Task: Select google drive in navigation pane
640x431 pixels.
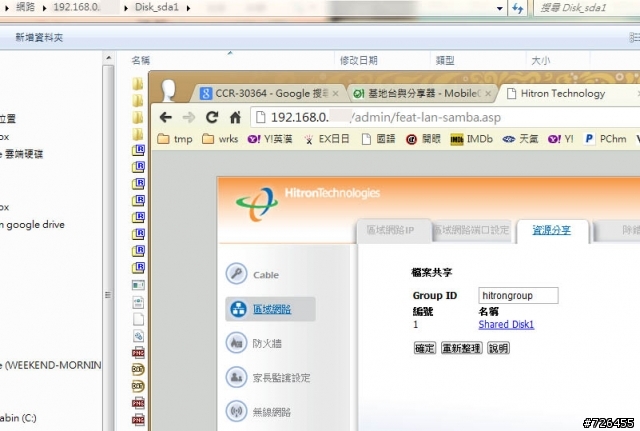Action: point(33,224)
